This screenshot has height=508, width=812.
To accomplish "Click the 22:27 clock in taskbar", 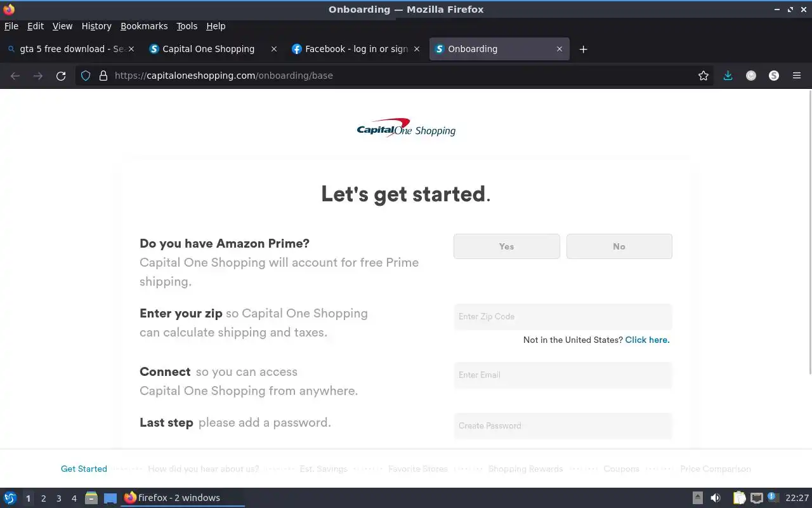I will coord(797,498).
